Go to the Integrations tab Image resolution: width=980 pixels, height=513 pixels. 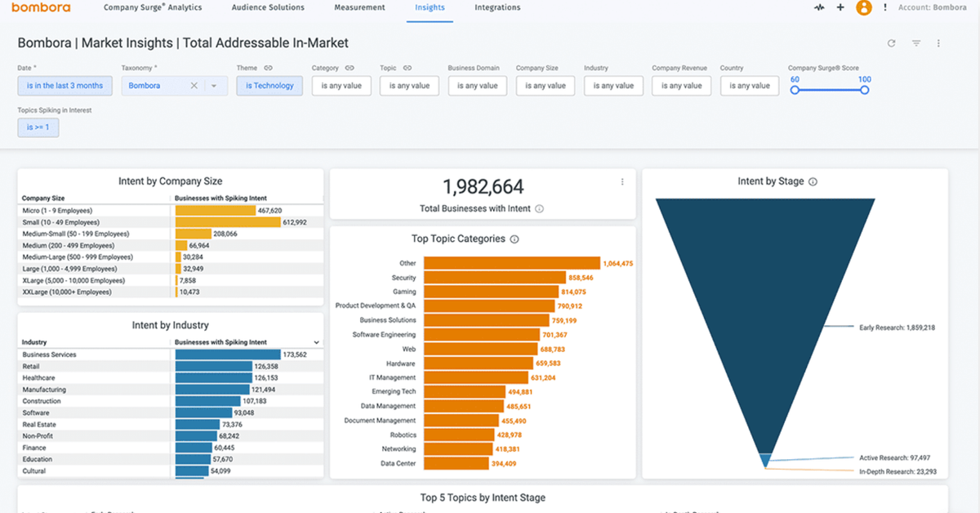coord(497,7)
